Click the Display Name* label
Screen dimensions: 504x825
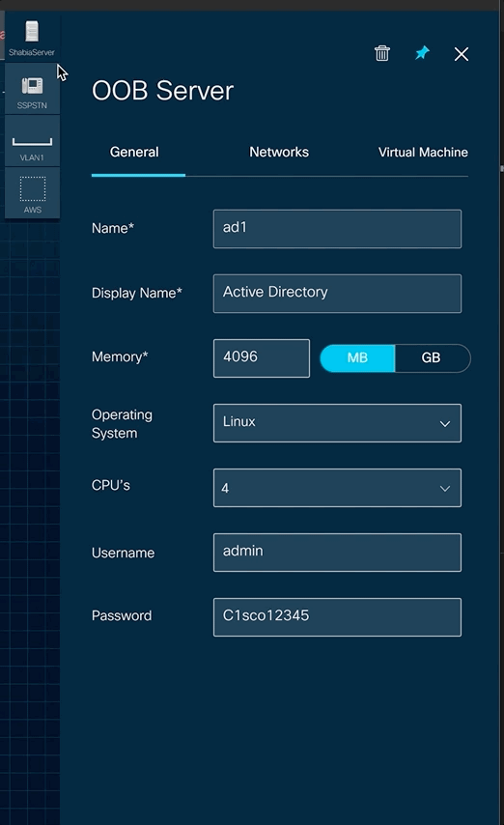(x=137, y=293)
